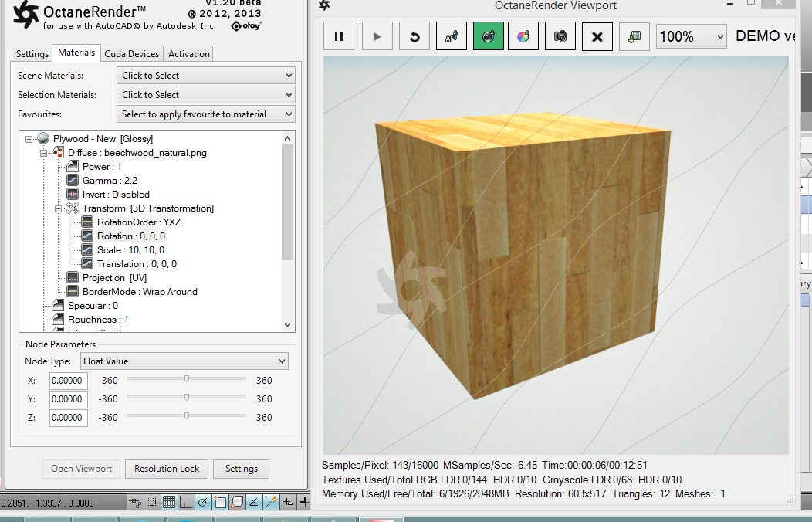
Task: Expand the Favourites dropdown list
Action: coord(206,114)
